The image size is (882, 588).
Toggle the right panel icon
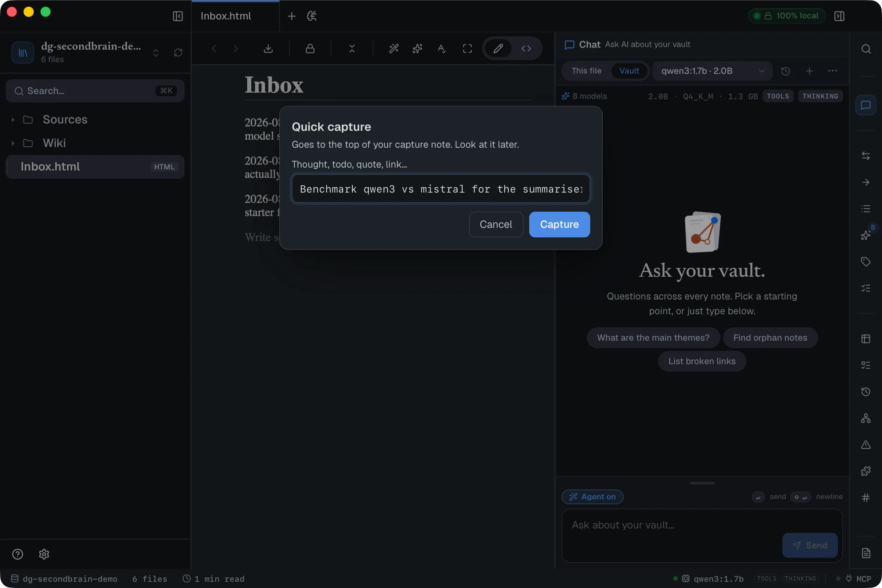839,16
